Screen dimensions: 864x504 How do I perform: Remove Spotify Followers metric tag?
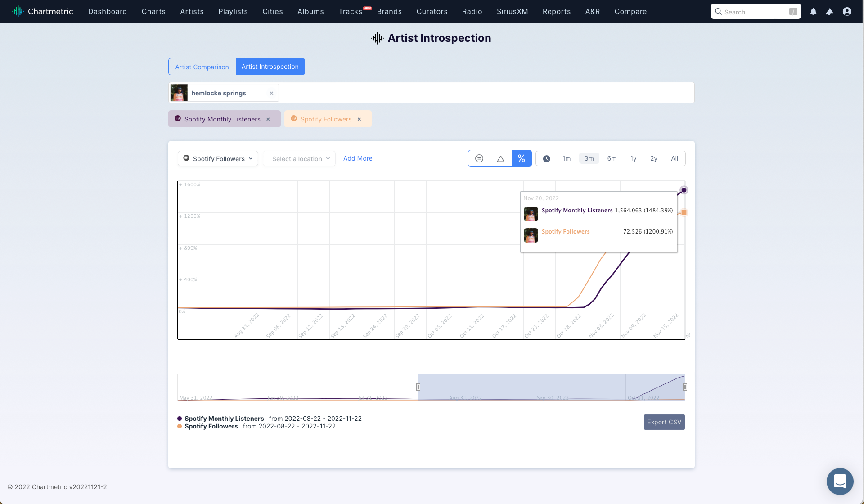pyautogui.click(x=359, y=119)
